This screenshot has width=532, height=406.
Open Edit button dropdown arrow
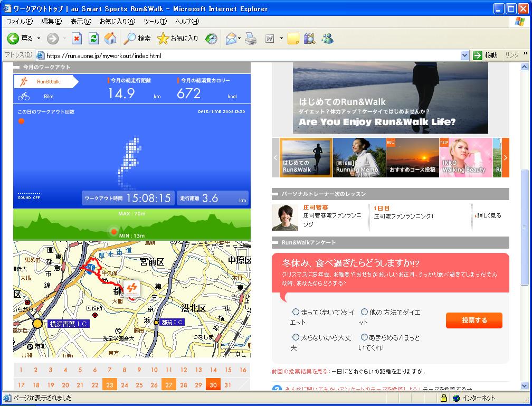281,39
